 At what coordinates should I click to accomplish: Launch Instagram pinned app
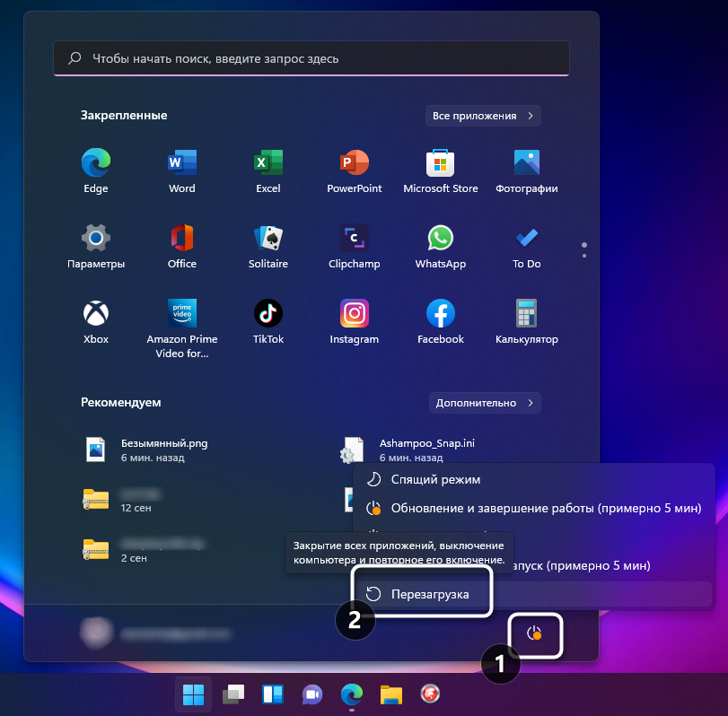pos(354,319)
